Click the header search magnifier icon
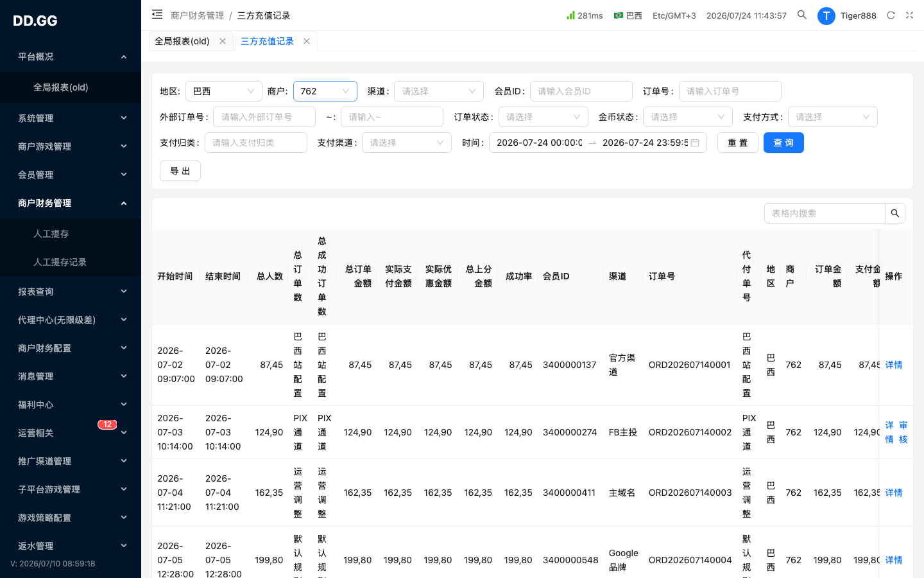The height and width of the screenshot is (578, 924). tap(802, 15)
